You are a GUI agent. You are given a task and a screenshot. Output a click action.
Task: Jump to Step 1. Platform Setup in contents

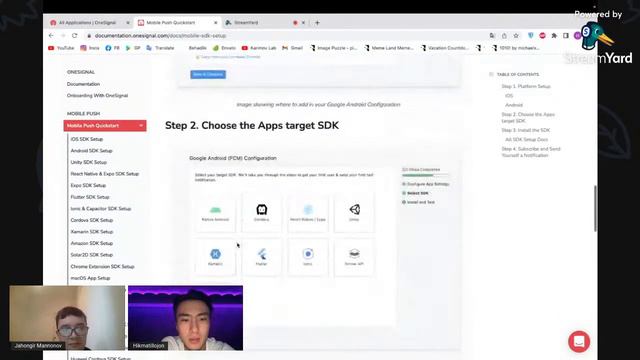pyautogui.click(x=526, y=87)
